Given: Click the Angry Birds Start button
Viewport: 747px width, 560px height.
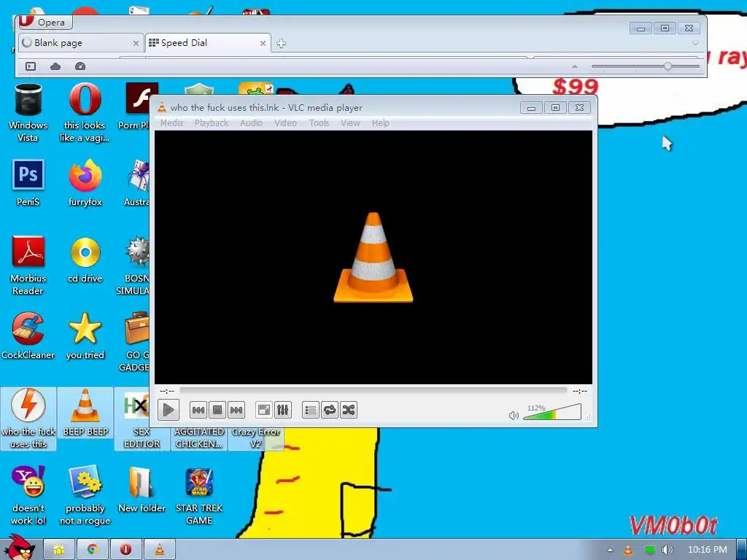Looking at the screenshot, I should click(19, 548).
